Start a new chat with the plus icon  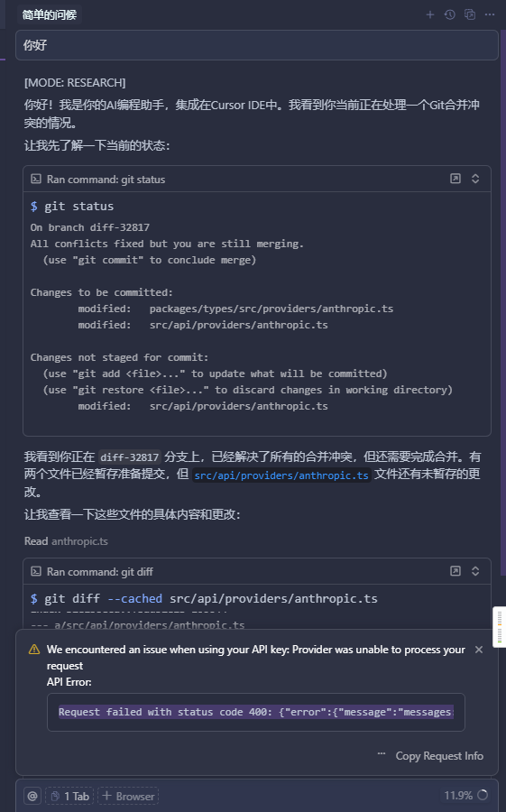click(x=430, y=14)
